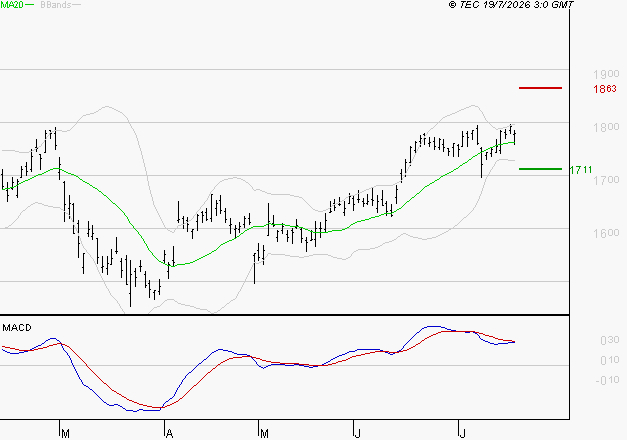This screenshot has height=440, width=627.
Task: Click the A month axis marker
Action: point(169,434)
